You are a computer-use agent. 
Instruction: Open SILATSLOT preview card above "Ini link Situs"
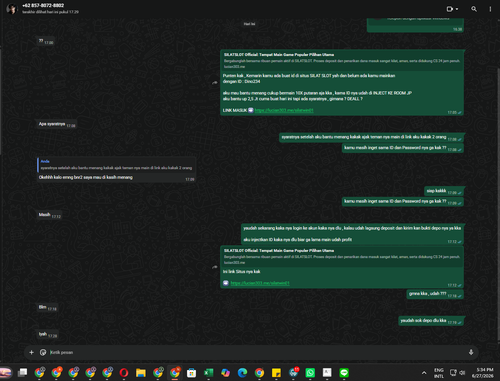coord(342,256)
